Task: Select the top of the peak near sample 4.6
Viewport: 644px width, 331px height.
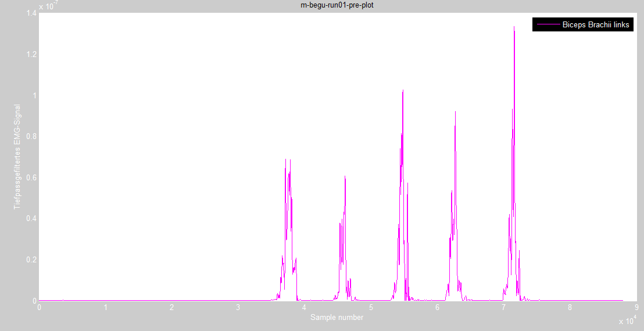Action: [x=345, y=176]
